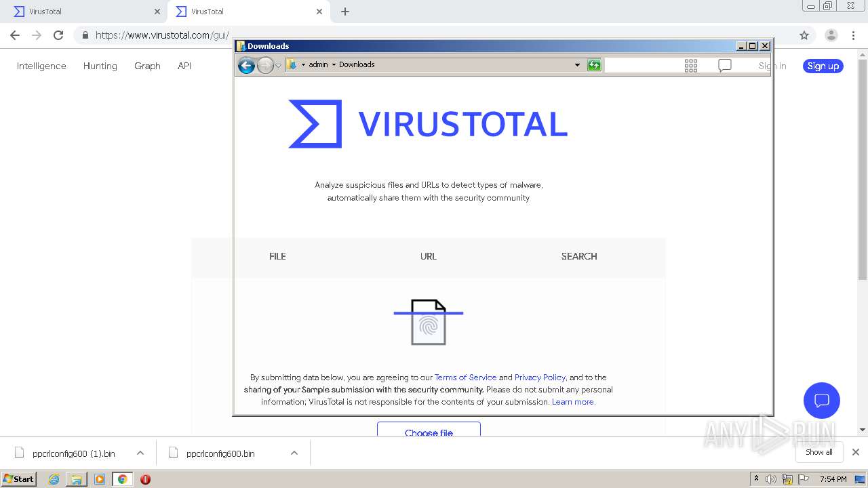Expand options for ppcrlconfig600.bin download
The height and width of the screenshot is (488, 868).
coord(294,453)
